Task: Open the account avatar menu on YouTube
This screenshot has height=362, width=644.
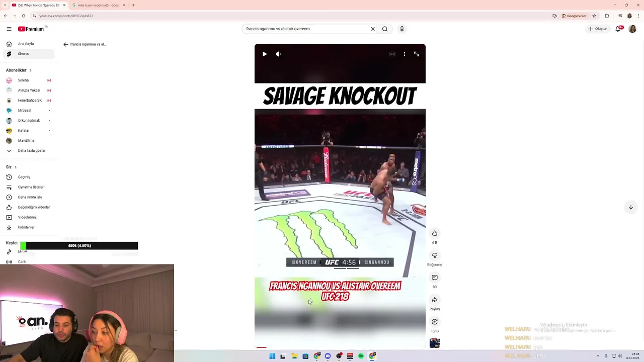Action: pyautogui.click(x=632, y=29)
